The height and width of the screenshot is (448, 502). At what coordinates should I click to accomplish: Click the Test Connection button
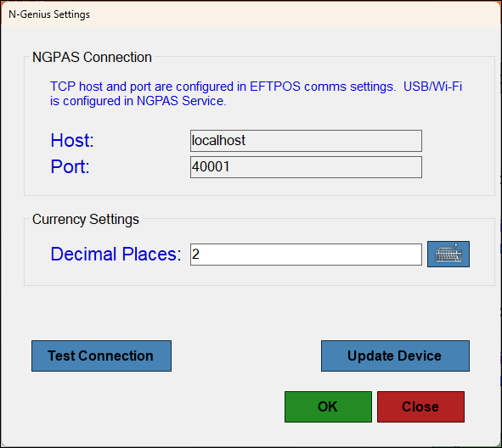(101, 356)
